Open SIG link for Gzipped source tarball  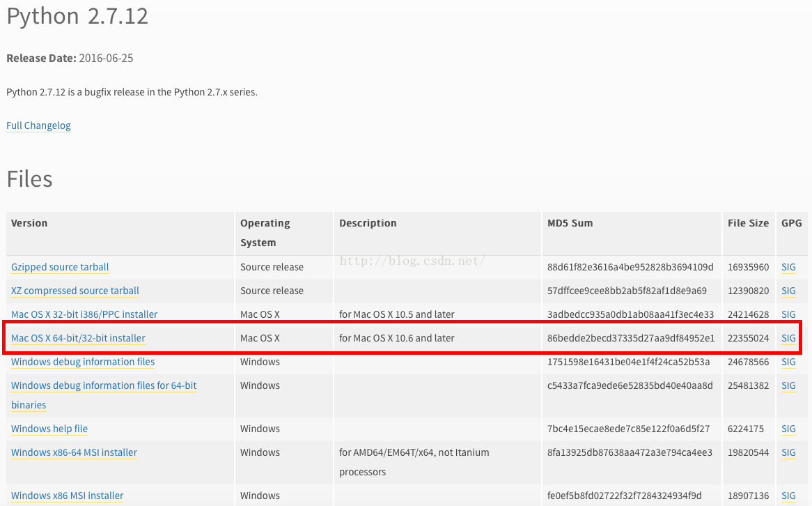pyautogui.click(x=788, y=267)
